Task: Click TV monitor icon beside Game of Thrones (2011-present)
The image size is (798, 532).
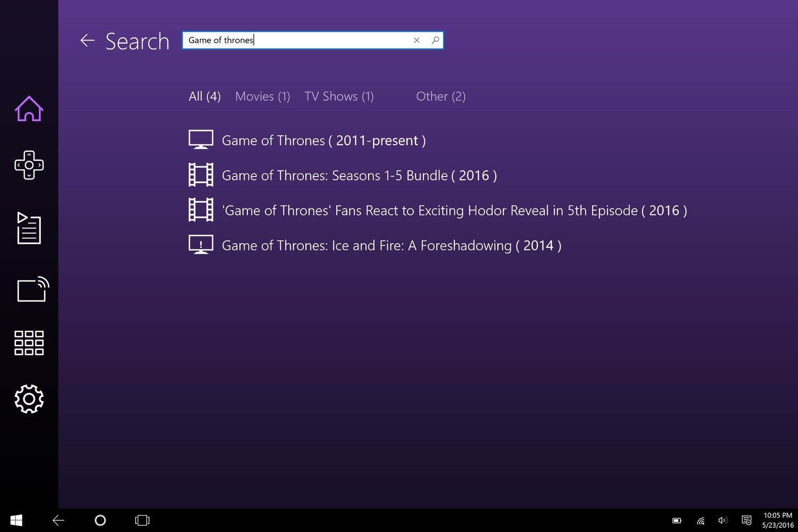Action: (201, 139)
